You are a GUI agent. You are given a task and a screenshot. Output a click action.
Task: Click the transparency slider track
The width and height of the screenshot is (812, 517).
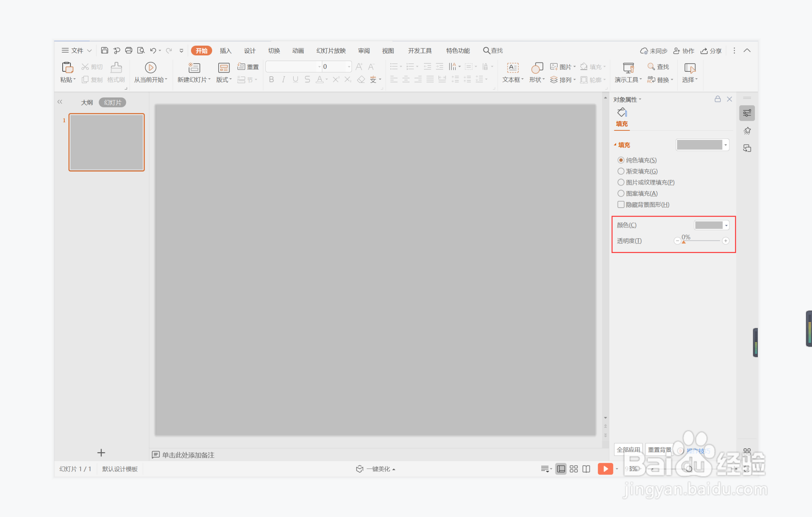[701, 241]
